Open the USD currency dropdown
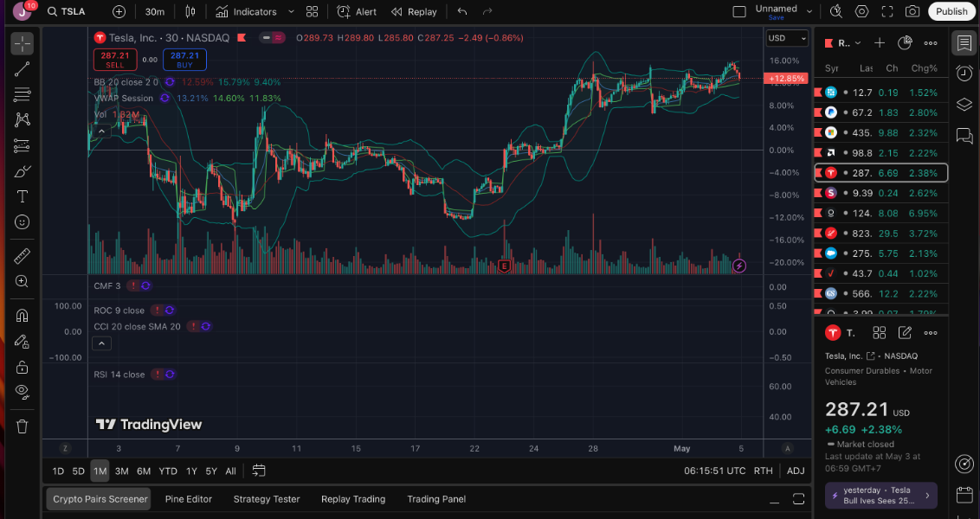 [x=788, y=38]
